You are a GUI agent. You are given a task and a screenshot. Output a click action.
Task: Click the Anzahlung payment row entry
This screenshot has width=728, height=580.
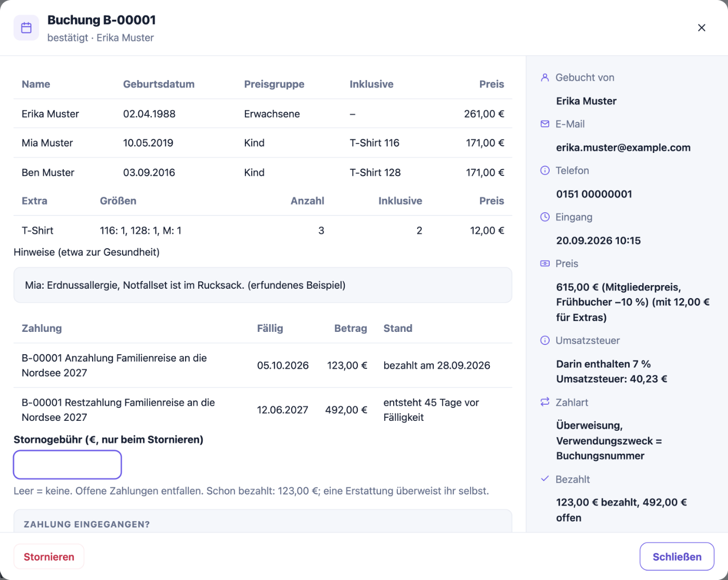click(263, 366)
